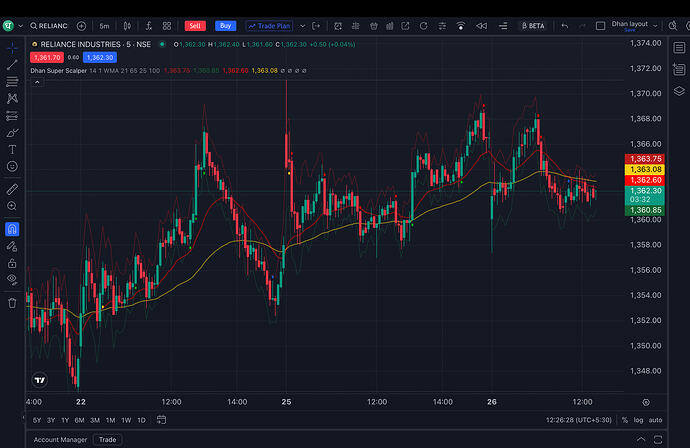Select the patterns drawing tool
The width and height of the screenshot is (690, 448).
point(12,98)
